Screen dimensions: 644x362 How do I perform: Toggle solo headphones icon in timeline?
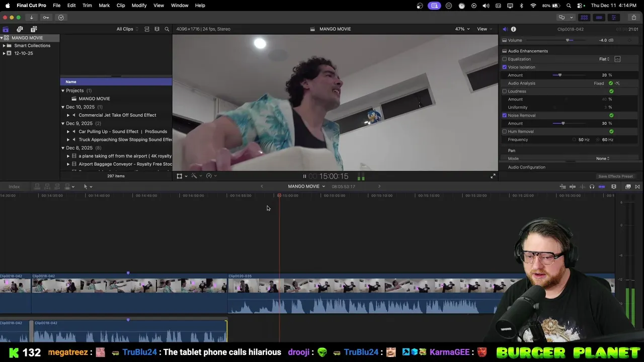click(x=592, y=187)
